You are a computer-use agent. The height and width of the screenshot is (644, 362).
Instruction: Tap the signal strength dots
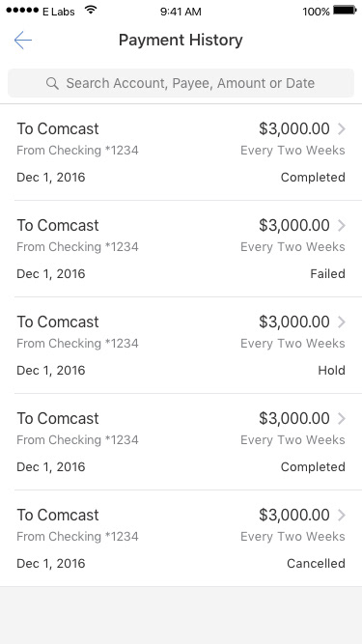click(x=22, y=11)
